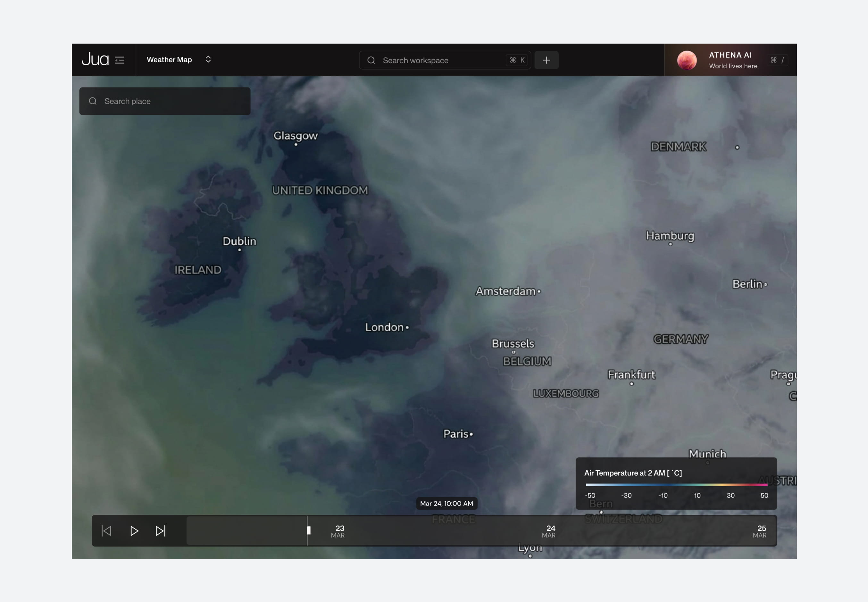868x602 pixels.
Task: Click the Berlin city label
Action: pos(747,284)
